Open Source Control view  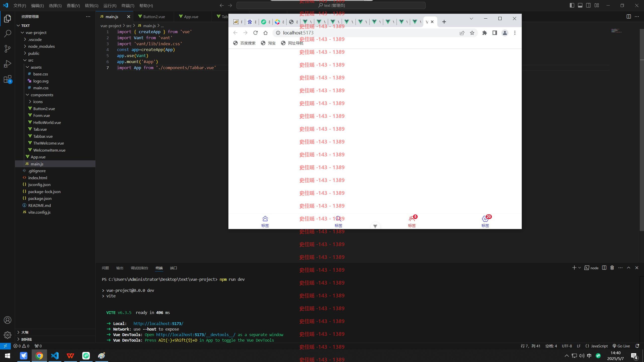click(8, 49)
